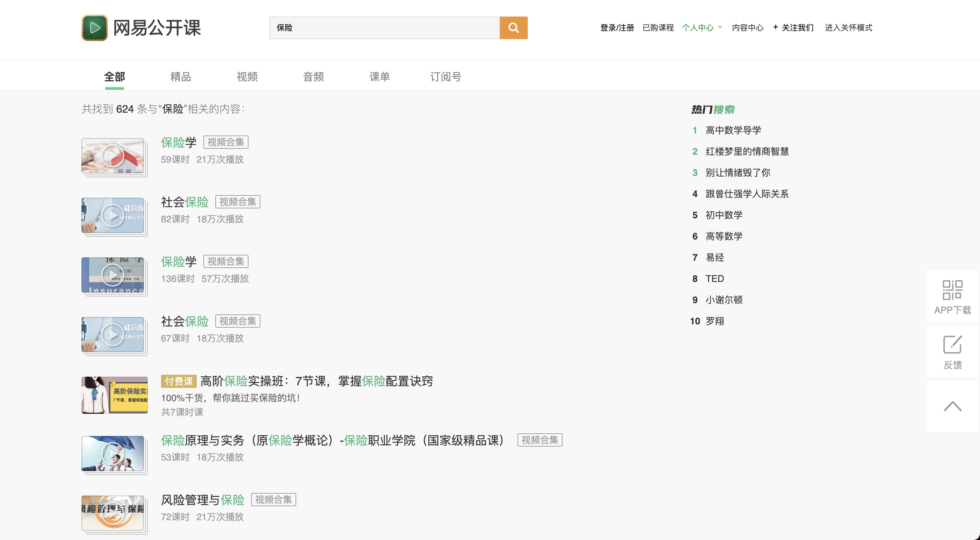The width and height of the screenshot is (980, 540).
Task: Play the 保险原理与实务 course thumbnail
Action: pyautogui.click(x=113, y=453)
